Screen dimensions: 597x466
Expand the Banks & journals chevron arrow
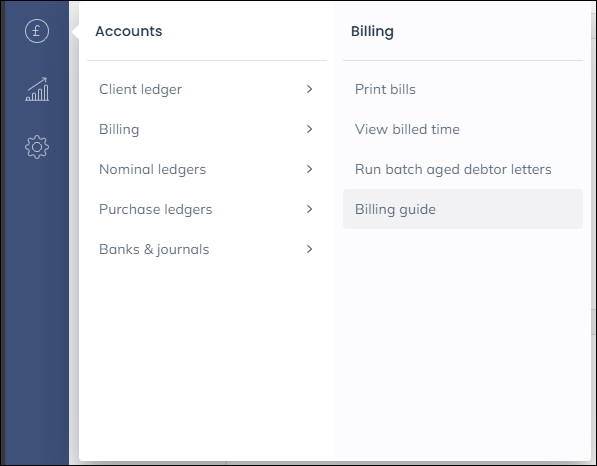309,249
